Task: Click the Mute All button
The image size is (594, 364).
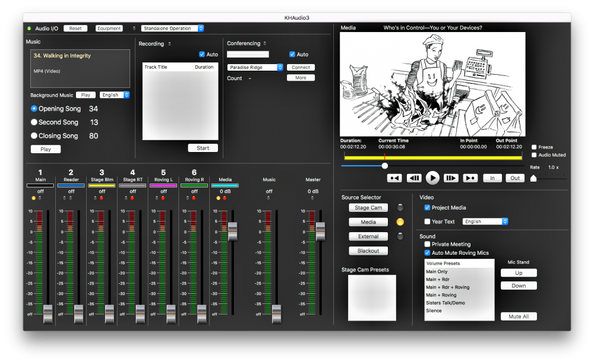Action: pyautogui.click(x=519, y=316)
